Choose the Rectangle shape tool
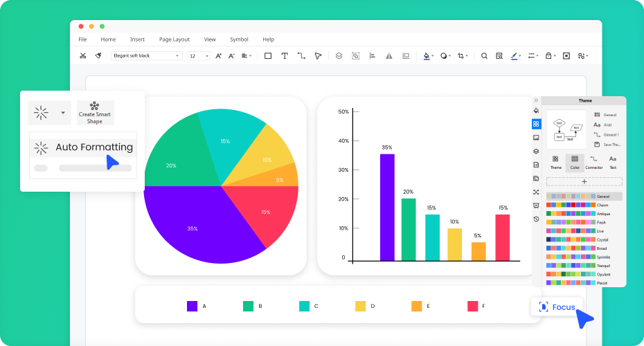This screenshot has height=346, width=644. click(x=268, y=56)
